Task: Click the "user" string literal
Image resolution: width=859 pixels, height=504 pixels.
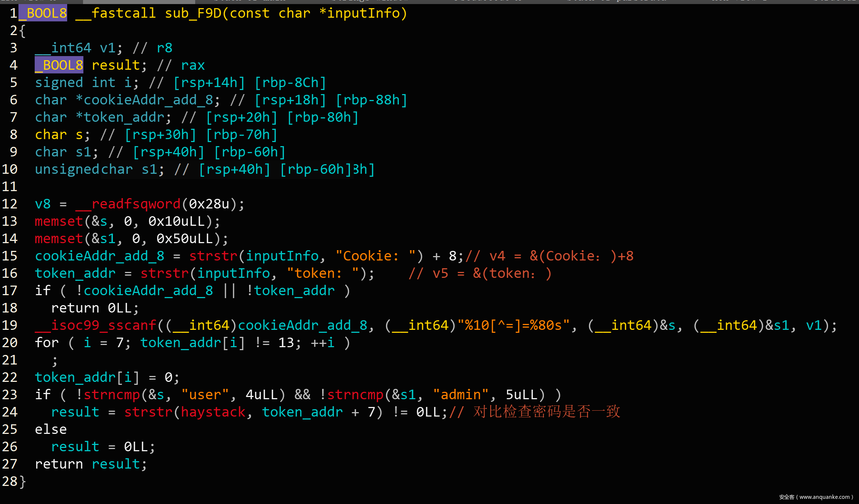Action: coord(205,395)
